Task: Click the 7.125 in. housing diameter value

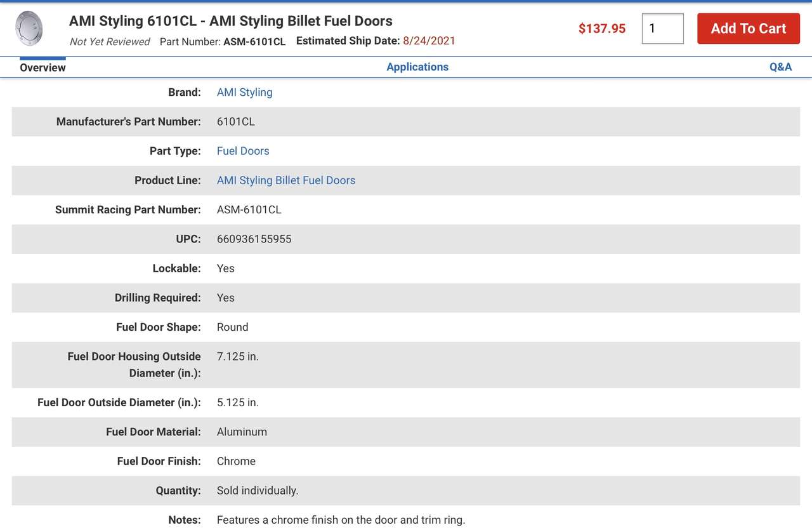Action: [x=237, y=357]
